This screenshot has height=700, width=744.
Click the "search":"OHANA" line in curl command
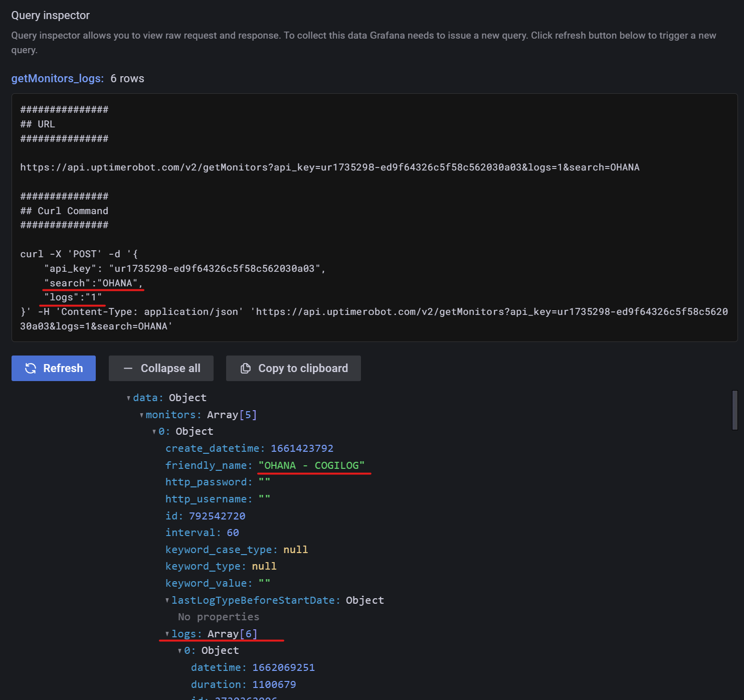pos(94,283)
